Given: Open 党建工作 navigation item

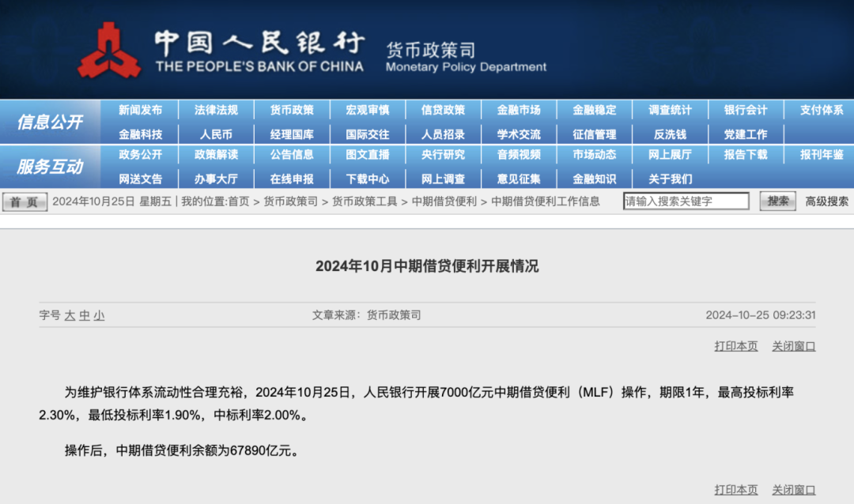Looking at the screenshot, I should pos(746,134).
